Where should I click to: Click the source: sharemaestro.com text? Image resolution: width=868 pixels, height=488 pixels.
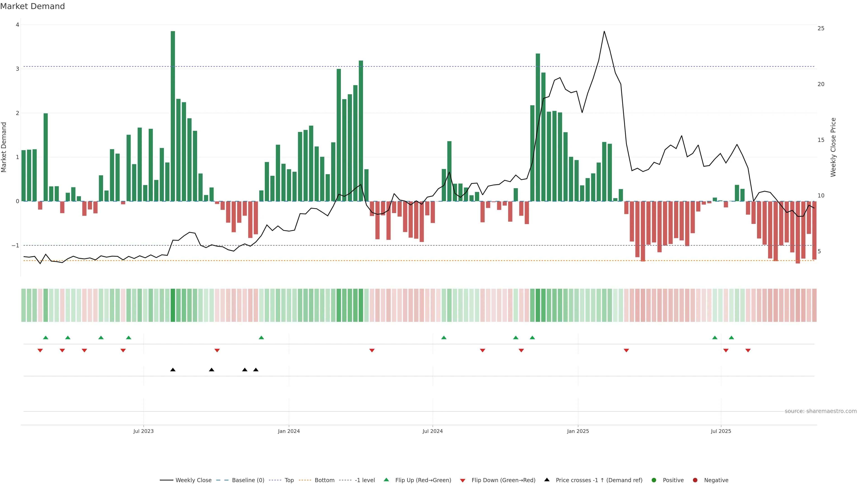(821, 411)
